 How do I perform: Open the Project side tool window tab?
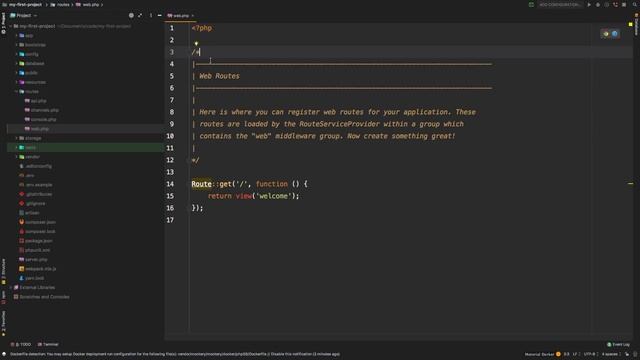coord(4,23)
